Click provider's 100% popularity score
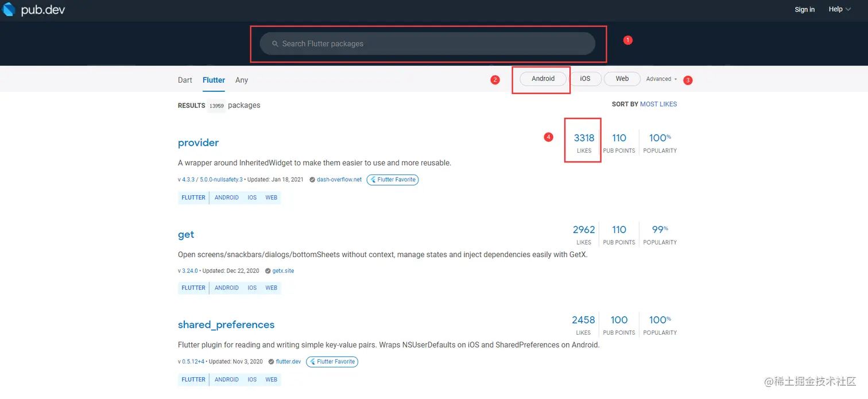The image size is (868, 399). pos(660,142)
